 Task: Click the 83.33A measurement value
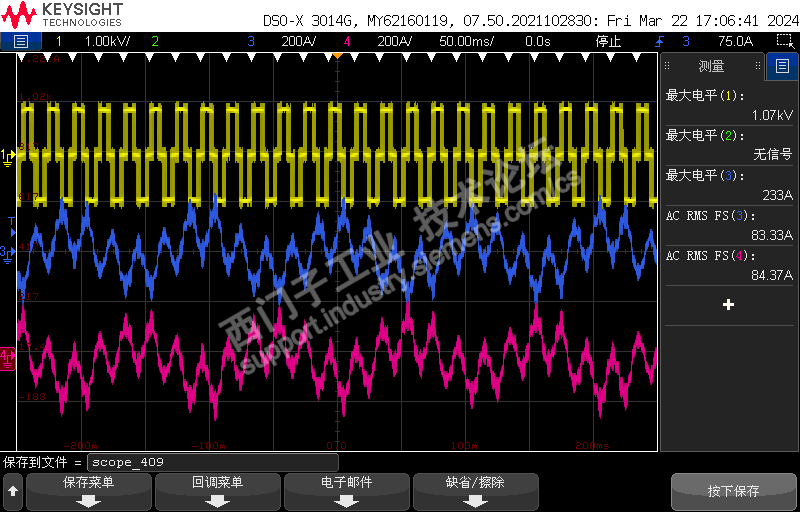click(772, 235)
